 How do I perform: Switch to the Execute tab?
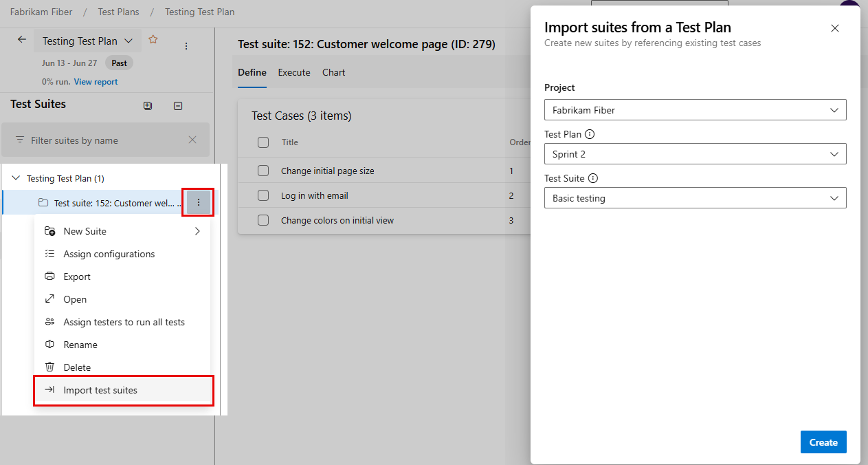(294, 72)
